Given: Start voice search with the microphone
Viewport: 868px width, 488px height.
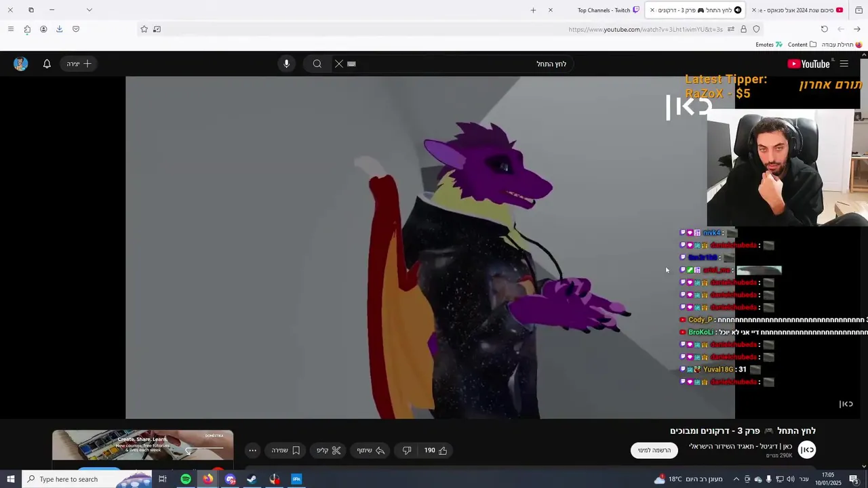Looking at the screenshot, I should (x=286, y=64).
